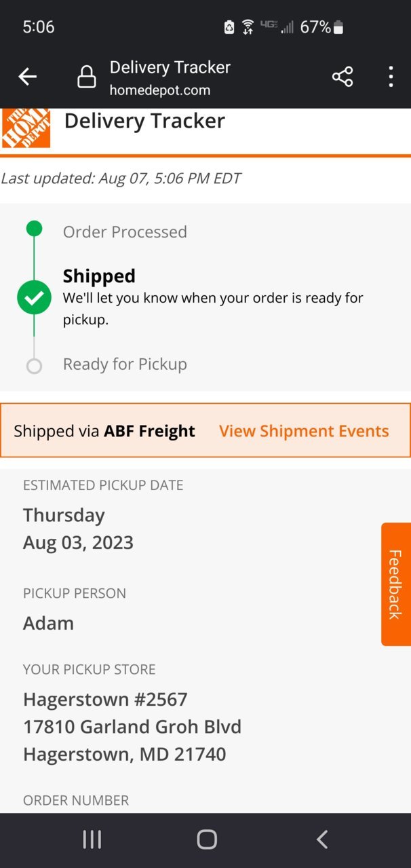Open the share icon in top bar
411x868 pixels.
click(342, 77)
